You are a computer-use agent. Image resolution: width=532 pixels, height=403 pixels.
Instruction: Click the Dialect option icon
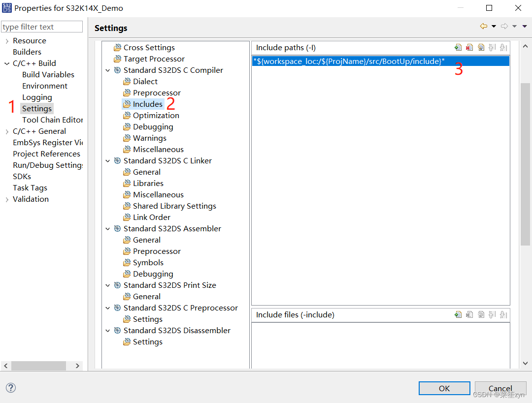[127, 82]
